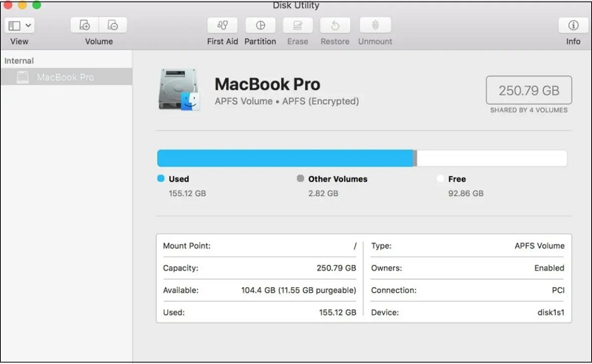Click the Other Volumes legend label

pos(337,179)
